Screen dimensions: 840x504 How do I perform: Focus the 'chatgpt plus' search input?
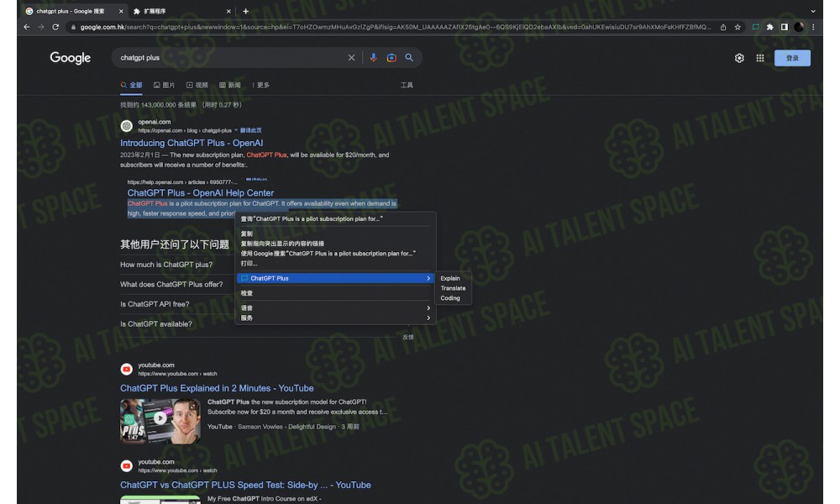(230, 58)
